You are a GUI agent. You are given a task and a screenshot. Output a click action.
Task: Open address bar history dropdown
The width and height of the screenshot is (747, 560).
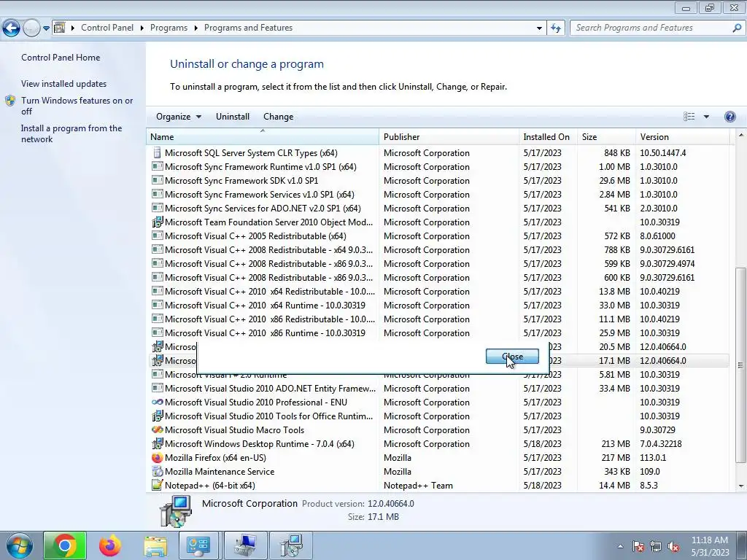[539, 28]
